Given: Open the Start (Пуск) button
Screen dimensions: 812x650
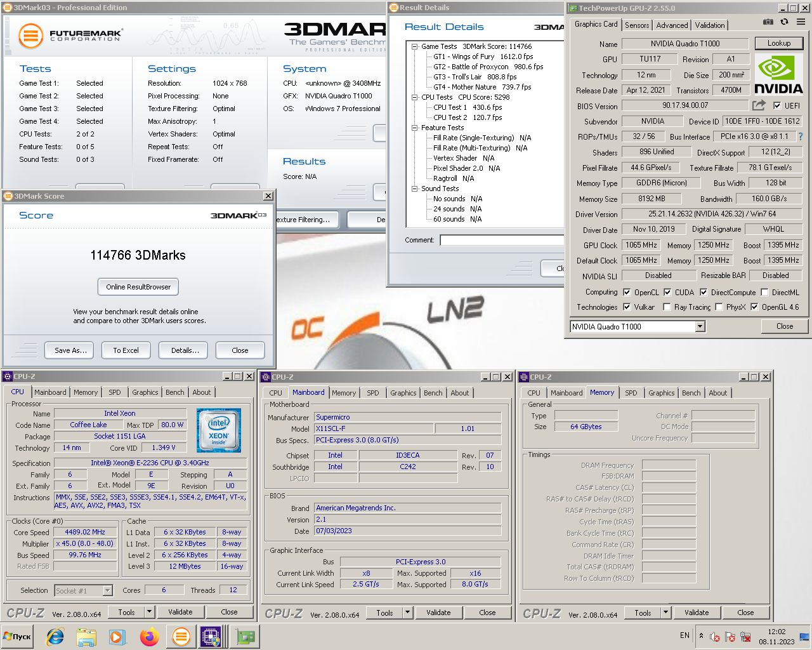Looking at the screenshot, I should (x=17, y=637).
